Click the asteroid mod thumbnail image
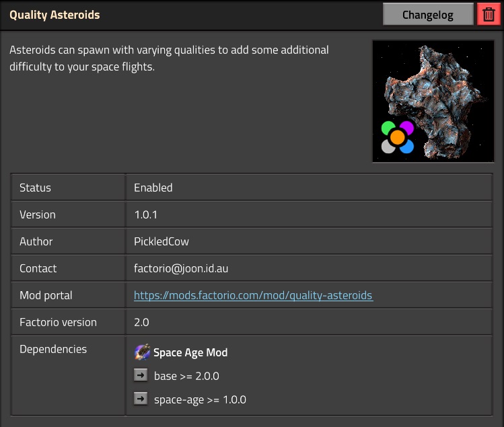Screen dimensions: 504x427 coord(433,102)
